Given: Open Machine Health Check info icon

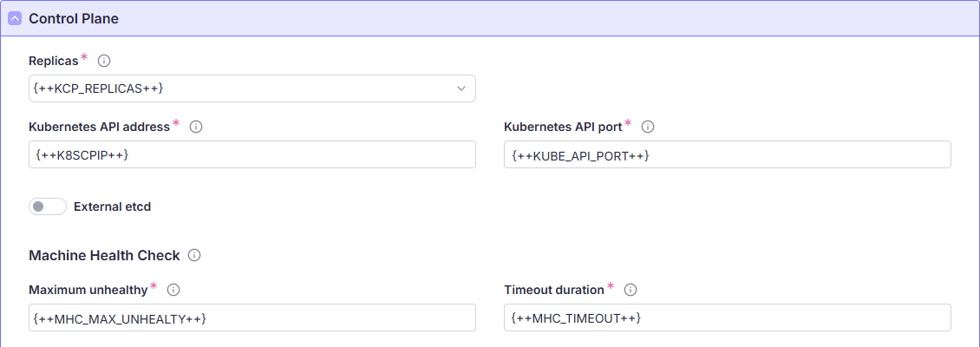Looking at the screenshot, I should [x=194, y=255].
